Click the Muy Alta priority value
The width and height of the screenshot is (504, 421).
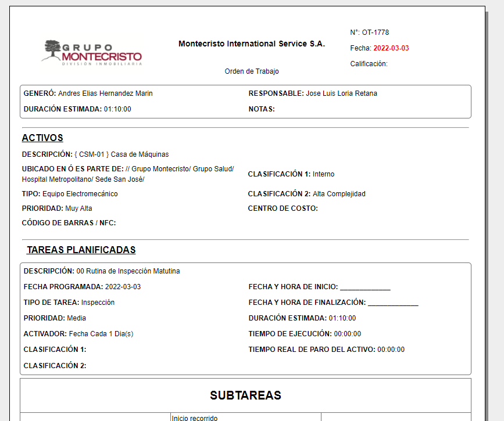click(78, 208)
